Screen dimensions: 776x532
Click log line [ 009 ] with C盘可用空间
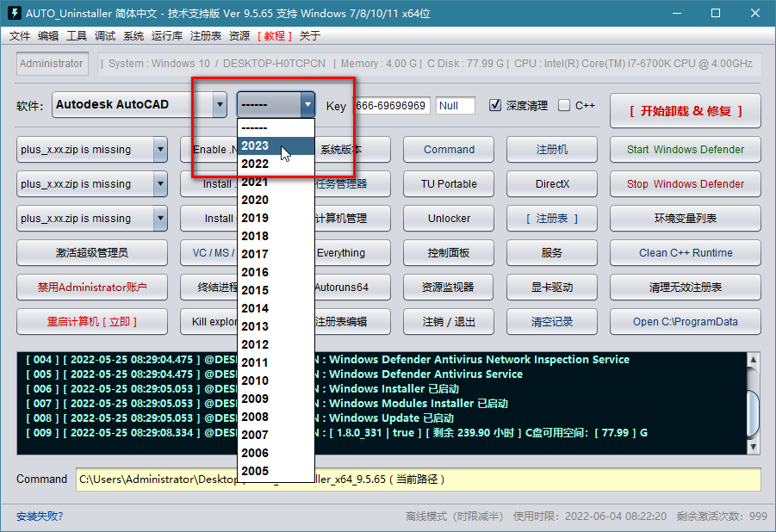(337, 432)
